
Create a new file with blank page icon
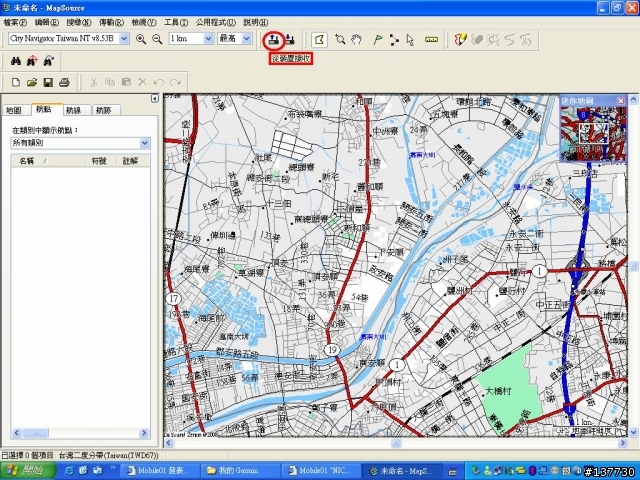[16, 82]
